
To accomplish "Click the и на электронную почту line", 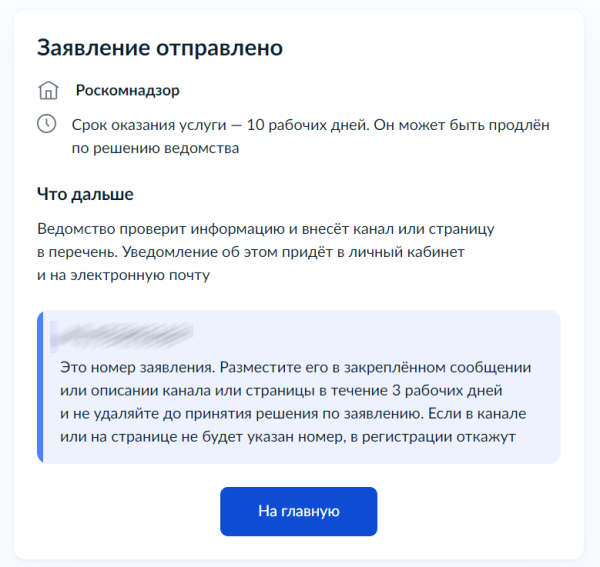I will coord(123,275).
